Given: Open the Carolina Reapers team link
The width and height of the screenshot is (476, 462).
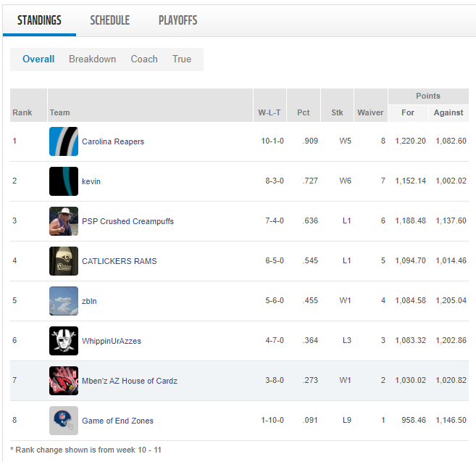Looking at the screenshot, I should 113,141.
